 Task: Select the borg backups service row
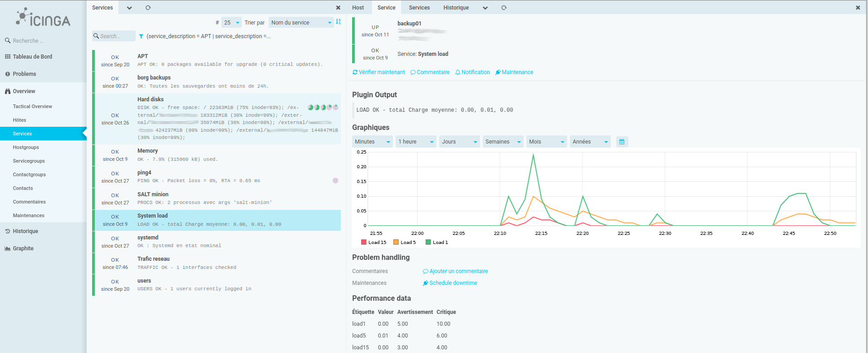(216, 82)
